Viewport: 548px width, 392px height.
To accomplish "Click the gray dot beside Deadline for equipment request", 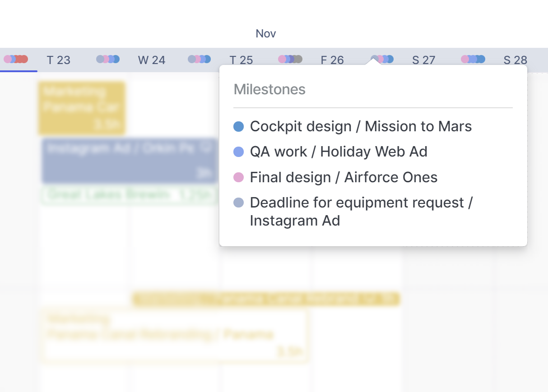I will pos(239,203).
